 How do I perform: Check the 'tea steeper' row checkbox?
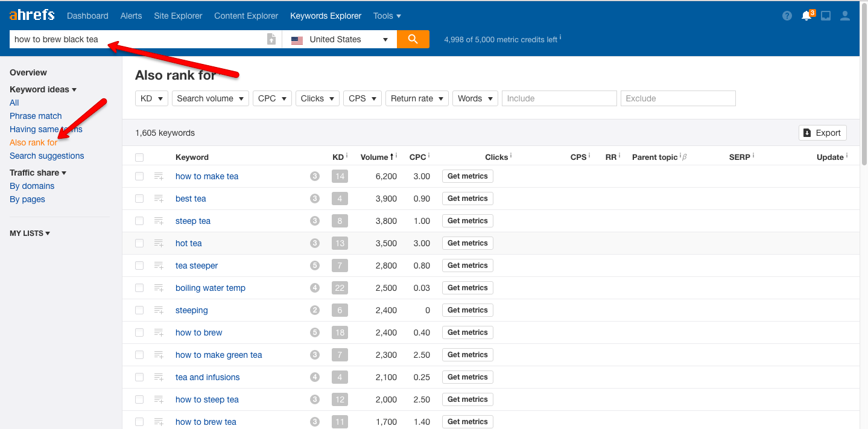139,265
